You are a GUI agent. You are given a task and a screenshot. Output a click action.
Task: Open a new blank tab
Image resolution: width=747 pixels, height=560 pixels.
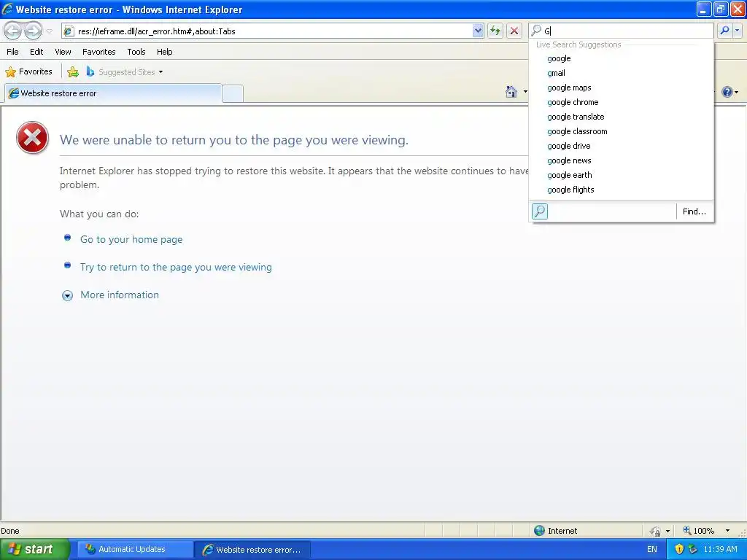[x=233, y=93]
